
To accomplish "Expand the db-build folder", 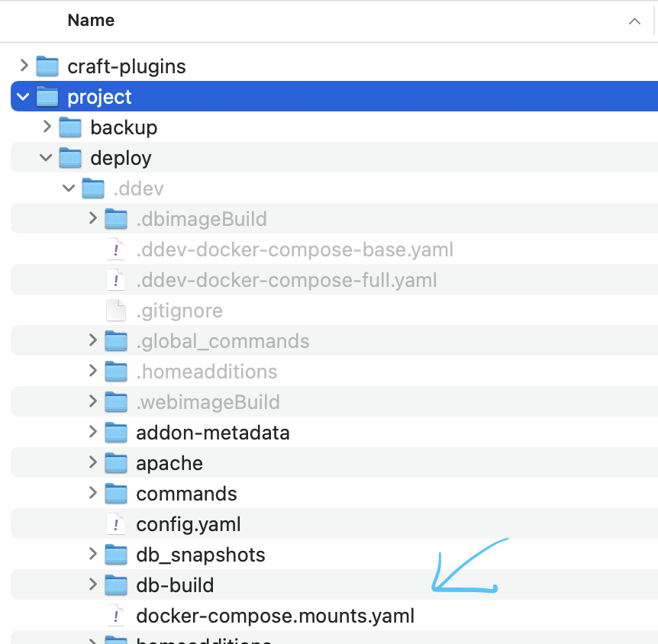I will [92, 585].
